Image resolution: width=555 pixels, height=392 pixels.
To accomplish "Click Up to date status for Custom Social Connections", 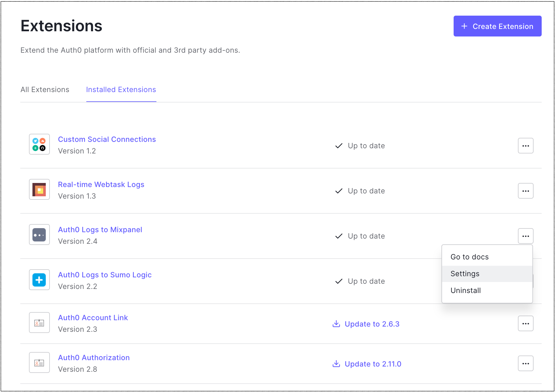I will (360, 146).
